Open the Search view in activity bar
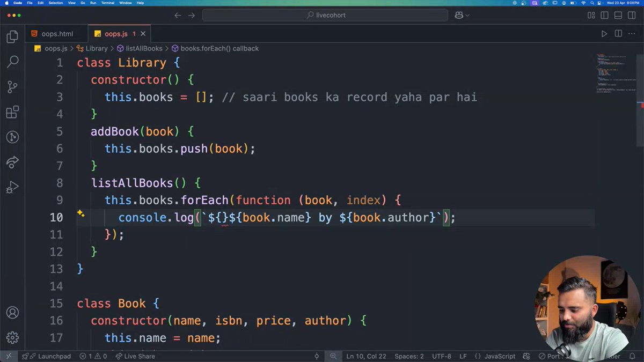Viewport: 644px width, 362px height. click(x=12, y=62)
